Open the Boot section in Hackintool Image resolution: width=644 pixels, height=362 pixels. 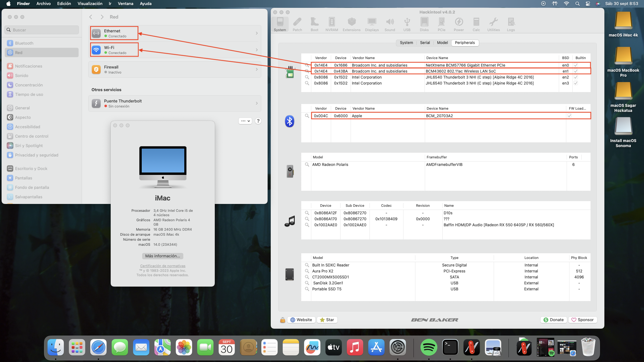tap(314, 25)
